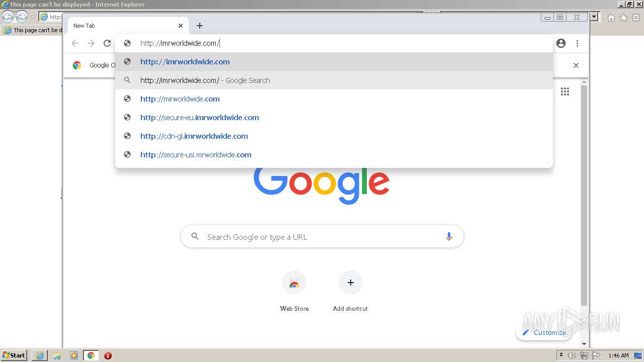Click the red Opera taskbar icon
Screen dimensions: 644x362
pyautogui.click(x=108, y=355)
